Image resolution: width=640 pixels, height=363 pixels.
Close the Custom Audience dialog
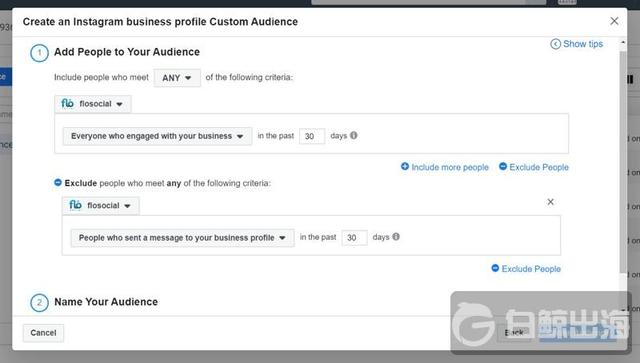pyautogui.click(x=614, y=21)
